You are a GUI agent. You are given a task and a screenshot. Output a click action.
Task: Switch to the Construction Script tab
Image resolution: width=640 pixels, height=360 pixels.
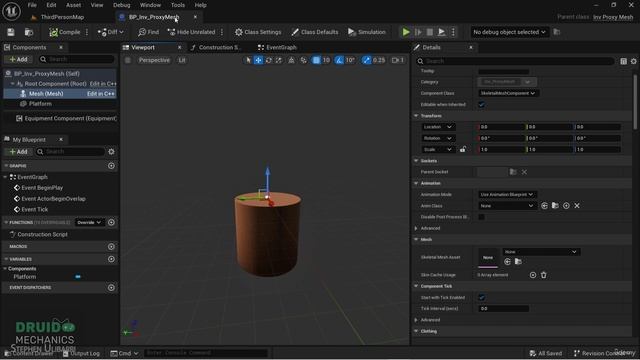(216, 47)
